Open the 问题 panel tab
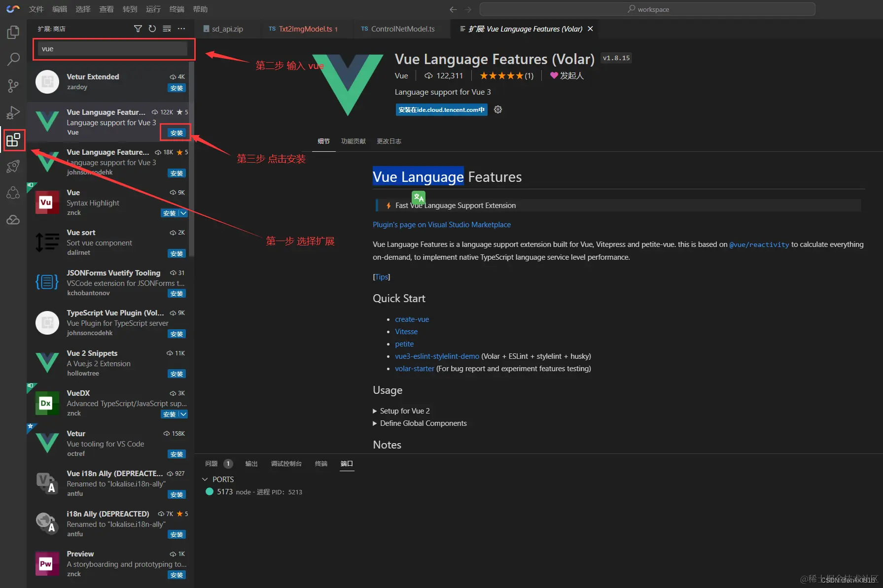 (x=212, y=463)
